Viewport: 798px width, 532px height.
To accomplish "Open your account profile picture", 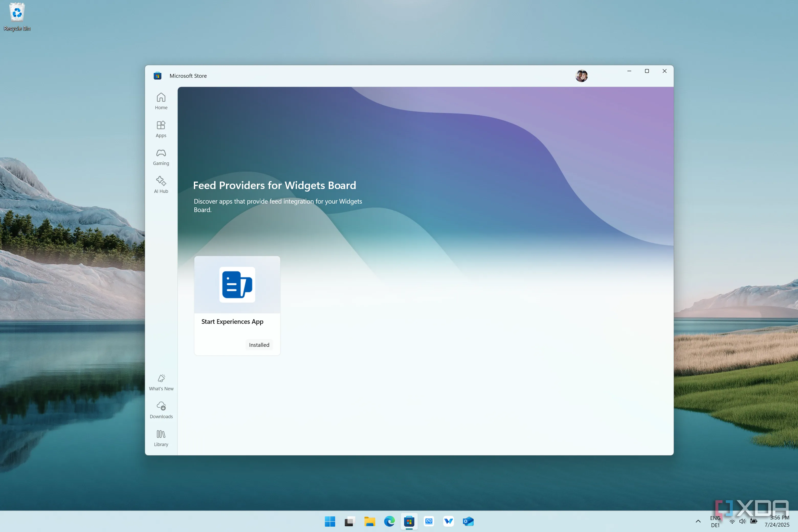I will pyautogui.click(x=581, y=76).
